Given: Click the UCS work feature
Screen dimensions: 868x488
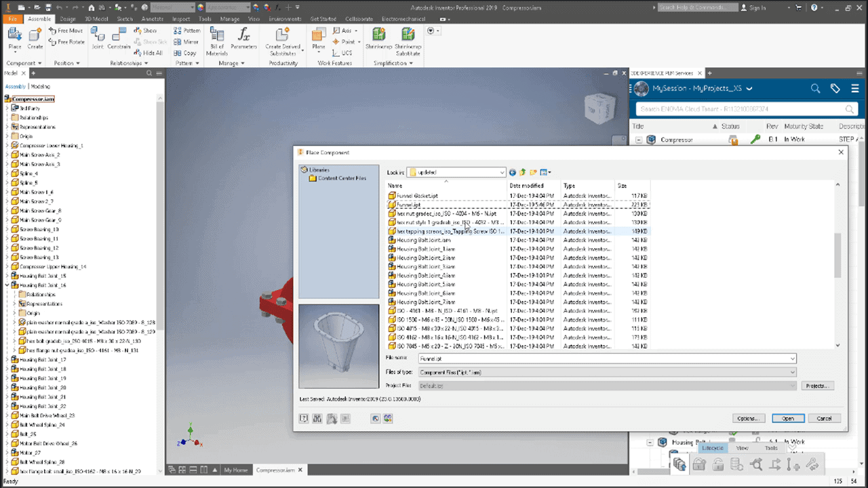Looking at the screenshot, I should pyautogui.click(x=342, y=53).
